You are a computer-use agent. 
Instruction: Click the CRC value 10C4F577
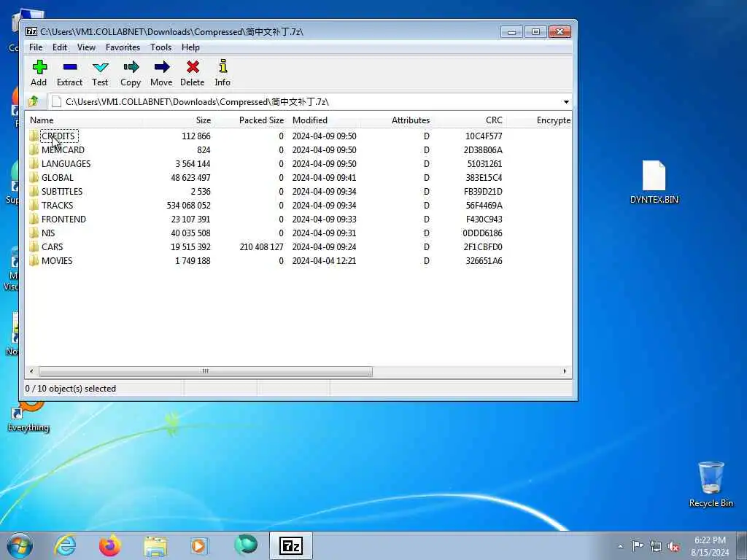click(484, 136)
